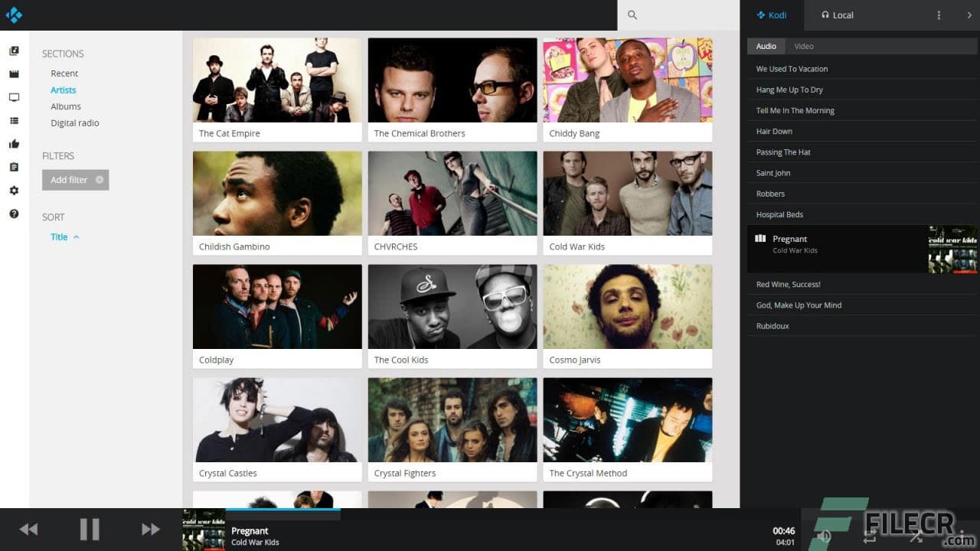Open 'Cold War Kids' link in the player bar
The width and height of the screenshot is (980, 551).
coord(255,543)
